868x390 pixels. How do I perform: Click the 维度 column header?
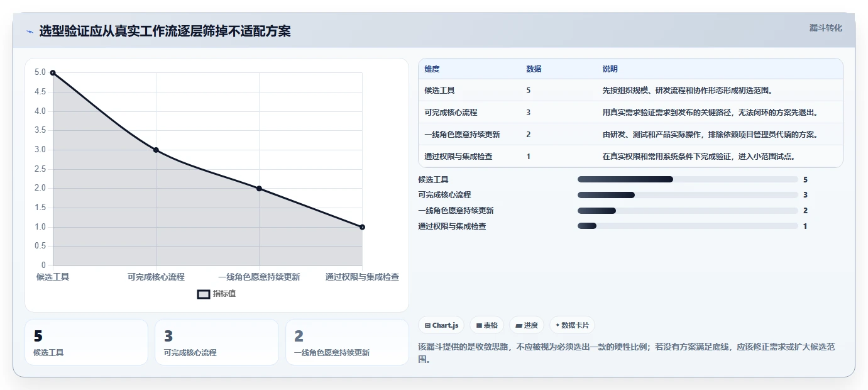click(x=432, y=69)
